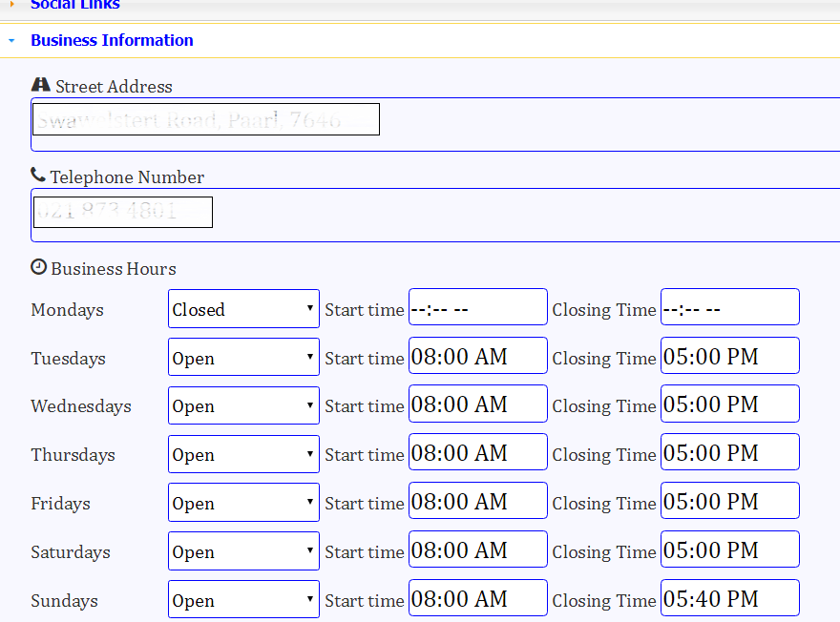Select the Street Address input field
The image size is (840, 622).
click(205, 118)
